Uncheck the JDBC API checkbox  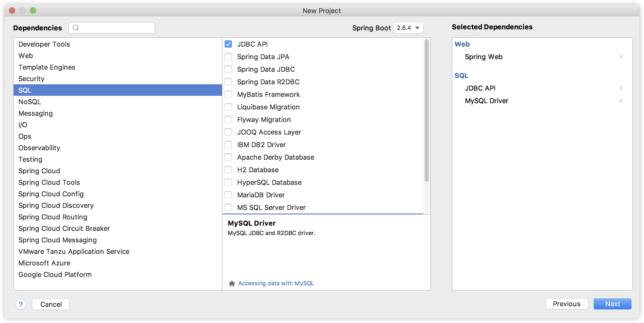click(228, 44)
